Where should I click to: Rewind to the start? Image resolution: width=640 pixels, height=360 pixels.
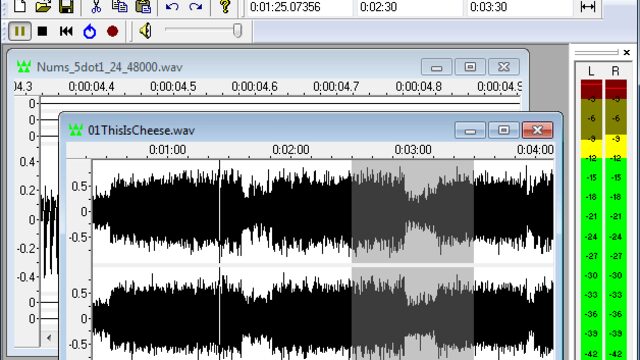click(66, 31)
